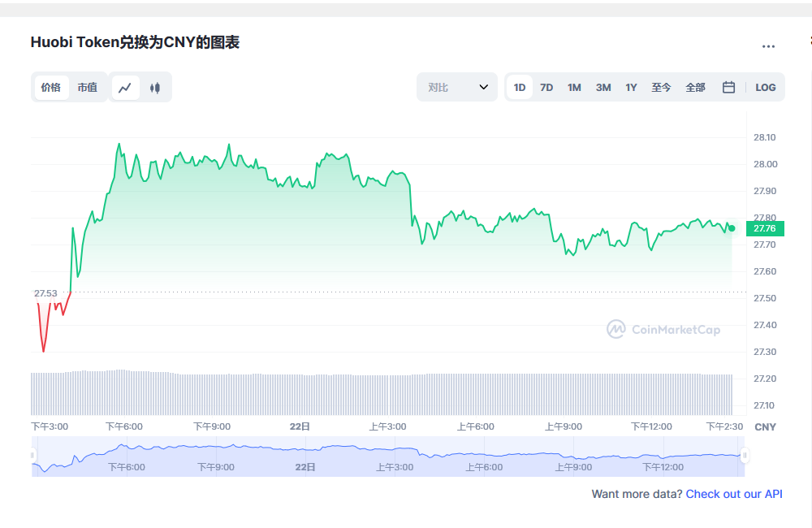This screenshot has width=812, height=528.
Task: Switch display to 市值 mode
Action: click(x=88, y=87)
